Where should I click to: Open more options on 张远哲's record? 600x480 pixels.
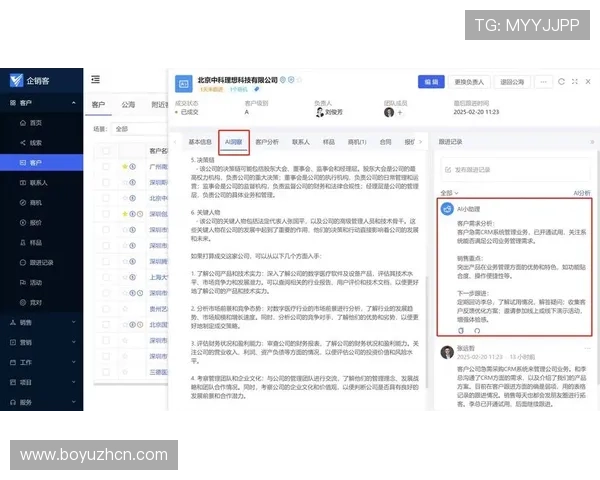[x=587, y=348]
